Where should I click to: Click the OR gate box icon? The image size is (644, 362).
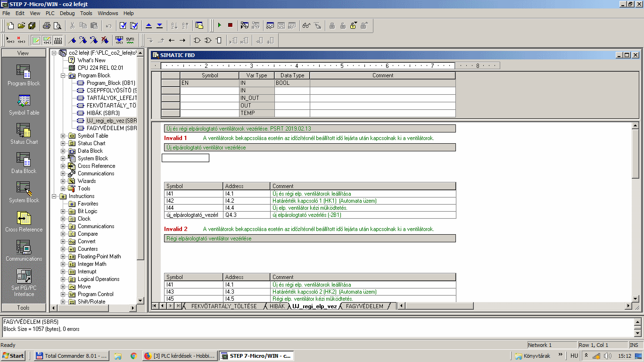click(x=208, y=40)
